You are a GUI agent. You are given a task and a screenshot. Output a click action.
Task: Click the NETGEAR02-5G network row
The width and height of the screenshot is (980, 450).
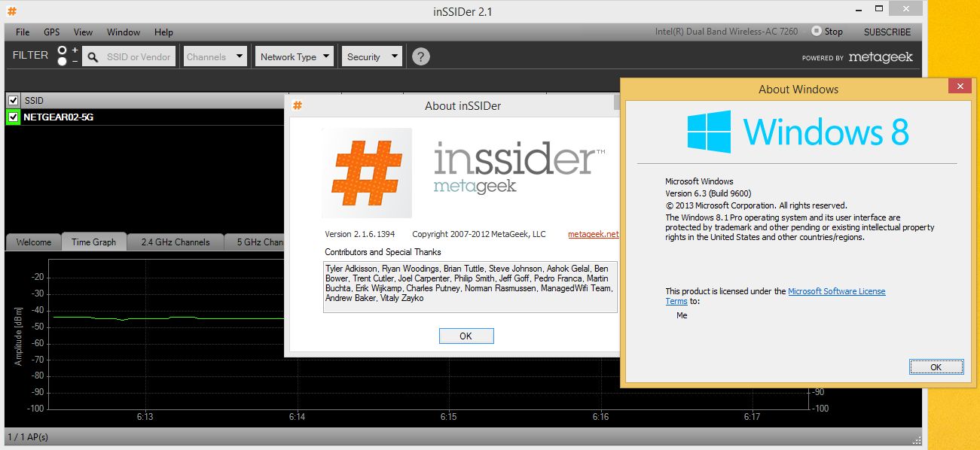(x=145, y=117)
